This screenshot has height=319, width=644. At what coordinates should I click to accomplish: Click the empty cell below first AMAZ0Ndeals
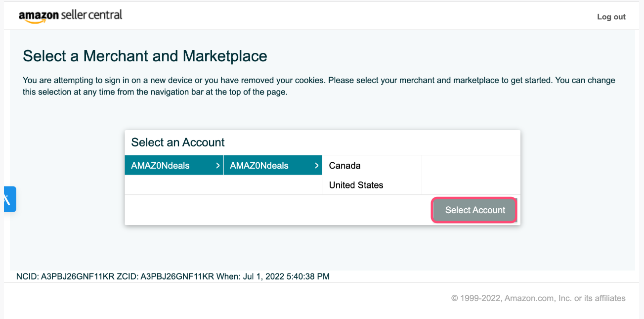(174, 185)
